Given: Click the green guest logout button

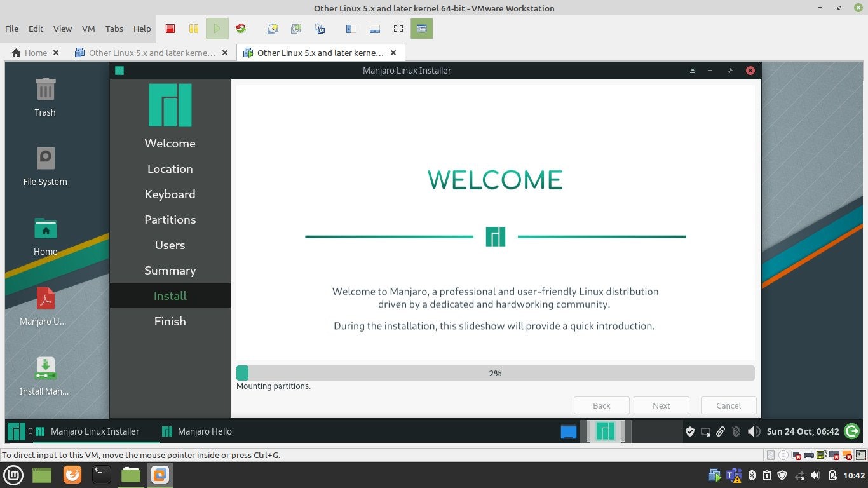Looking at the screenshot, I should coord(853,431).
